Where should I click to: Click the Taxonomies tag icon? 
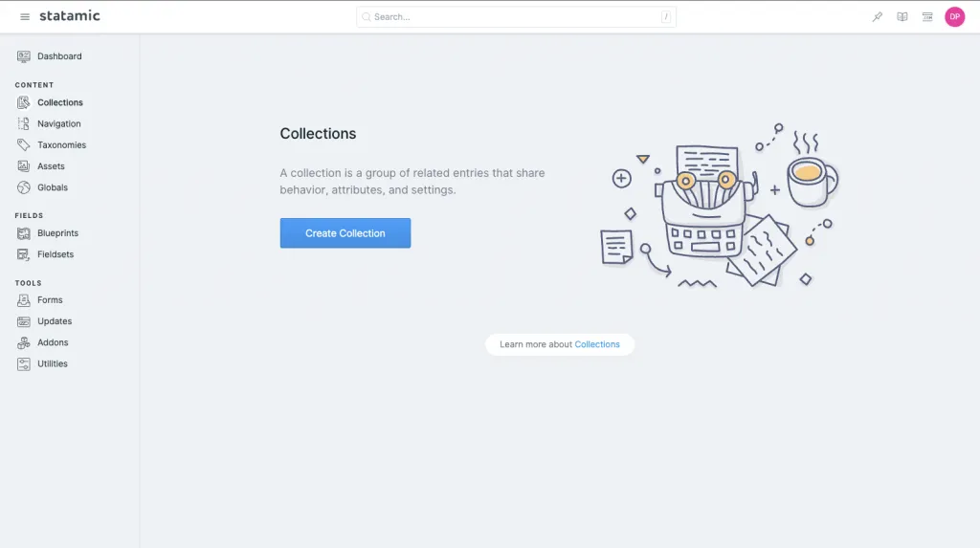[x=24, y=145]
